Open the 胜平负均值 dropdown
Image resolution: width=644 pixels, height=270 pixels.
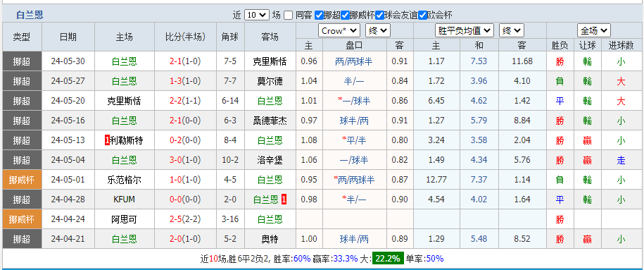coord(464,30)
